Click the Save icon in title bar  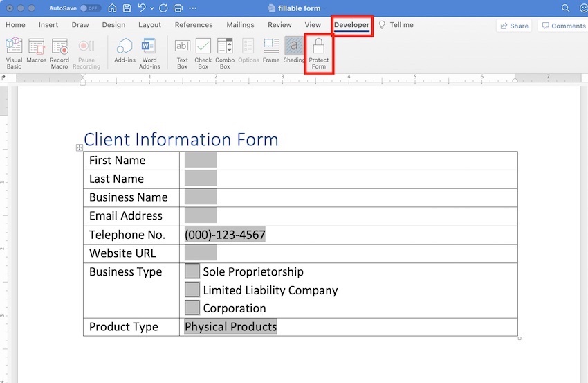click(x=127, y=8)
